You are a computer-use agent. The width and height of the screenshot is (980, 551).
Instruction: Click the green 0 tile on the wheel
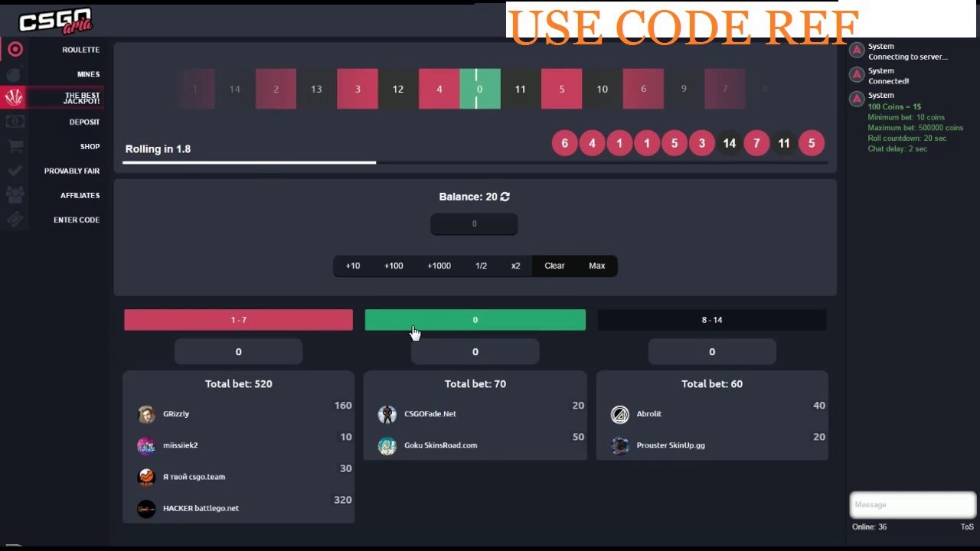pyautogui.click(x=480, y=89)
